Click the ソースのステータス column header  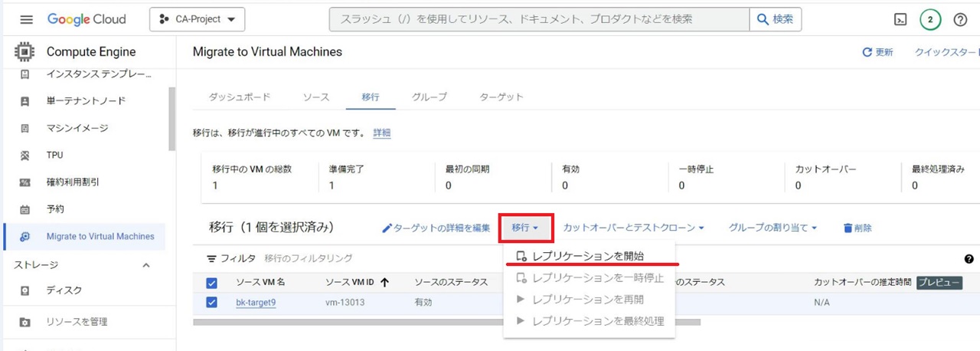click(x=451, y=282)
